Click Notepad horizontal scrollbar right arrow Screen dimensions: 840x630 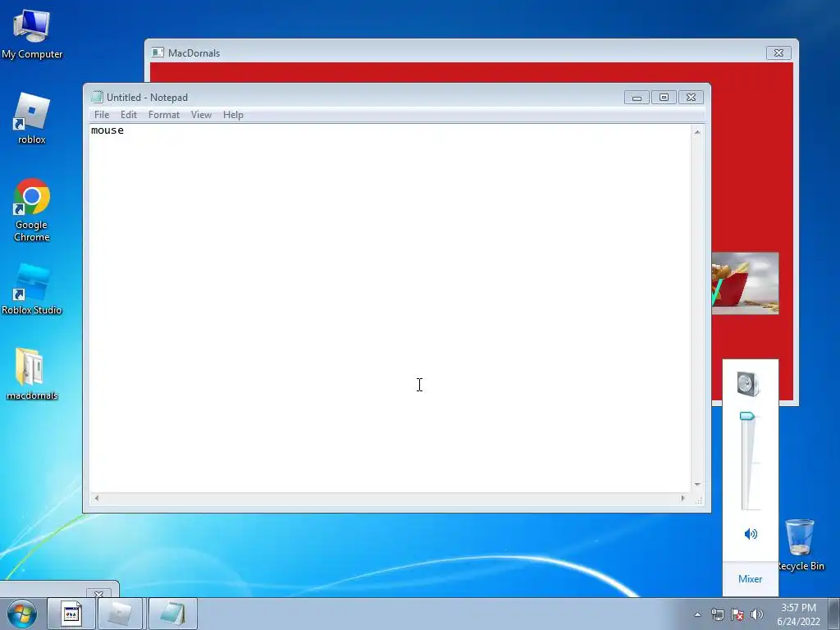[x=682, y=498]
